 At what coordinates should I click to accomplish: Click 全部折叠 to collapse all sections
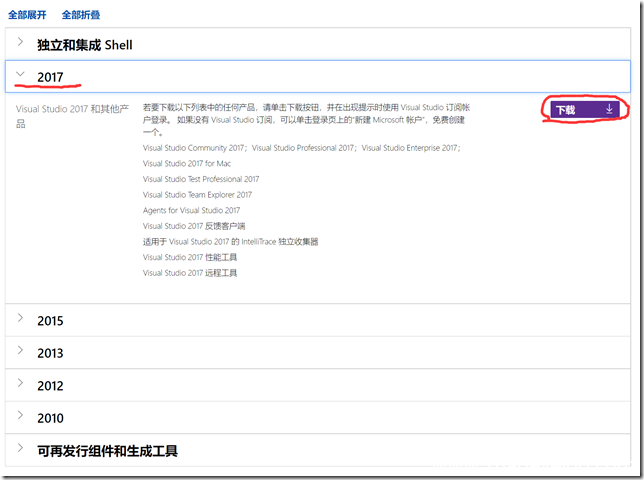pyautogui.click(x=81, y=15)
